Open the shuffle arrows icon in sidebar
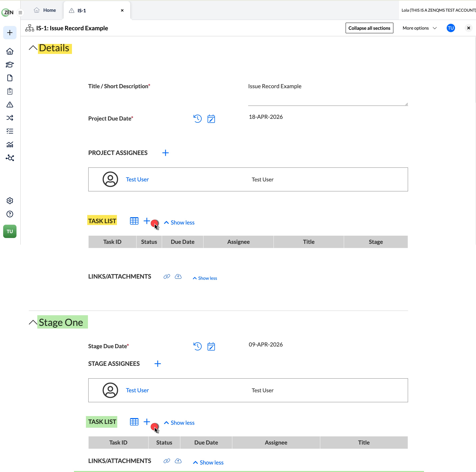The width and height of the screenshot is (476, 472). point(10,118)
